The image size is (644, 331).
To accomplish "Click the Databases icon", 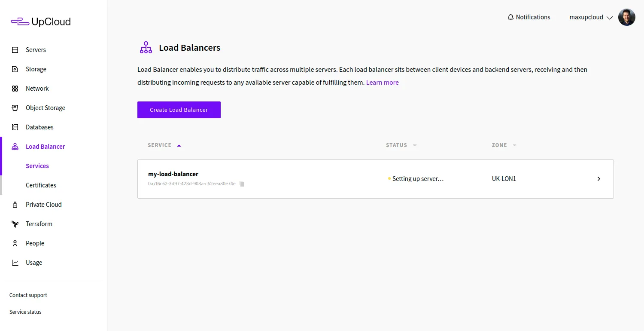I will tap(15, 127).
